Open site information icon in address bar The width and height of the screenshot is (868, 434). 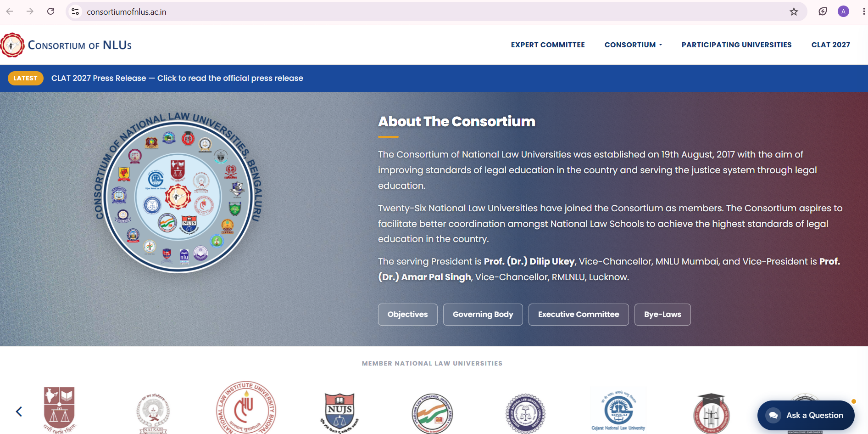coord(76,11)
